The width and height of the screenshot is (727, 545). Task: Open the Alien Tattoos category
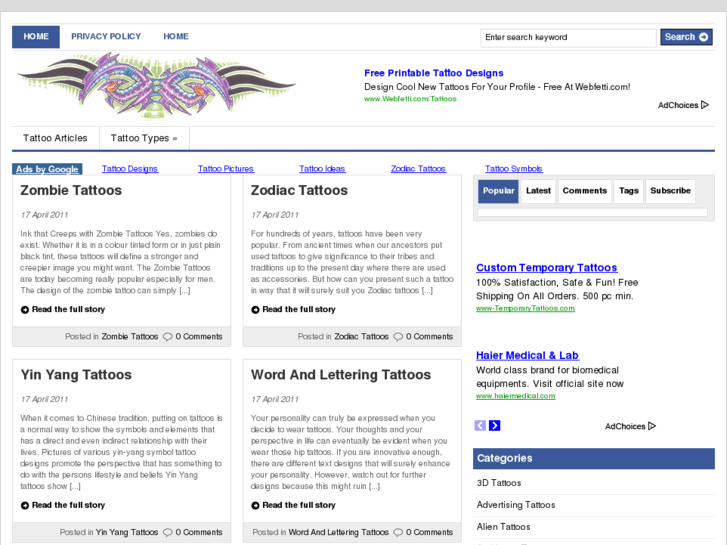point(504,527)
